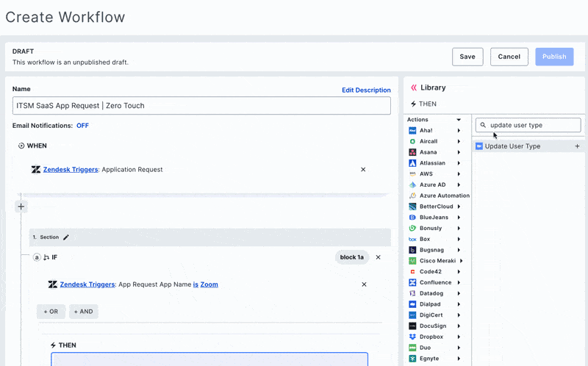The height and width of the screenshot is (366, 588).
Task: Toggle Email Notifications OFF switch
Action: tap(82, 126)
